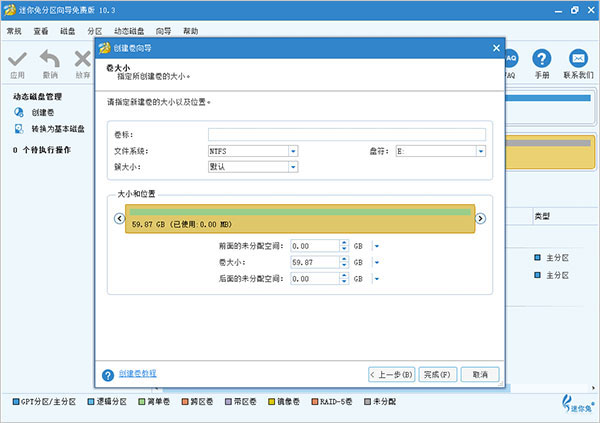This screenshot has width=600, height=423.
Task: Click the wizard title bar logo icon
Action: pos(104,48)
